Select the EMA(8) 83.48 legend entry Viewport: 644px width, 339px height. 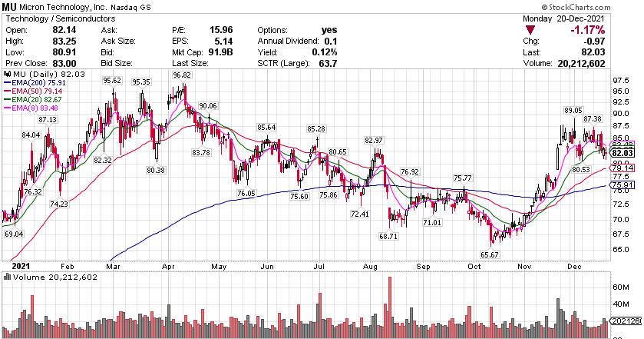pos(31,108)
